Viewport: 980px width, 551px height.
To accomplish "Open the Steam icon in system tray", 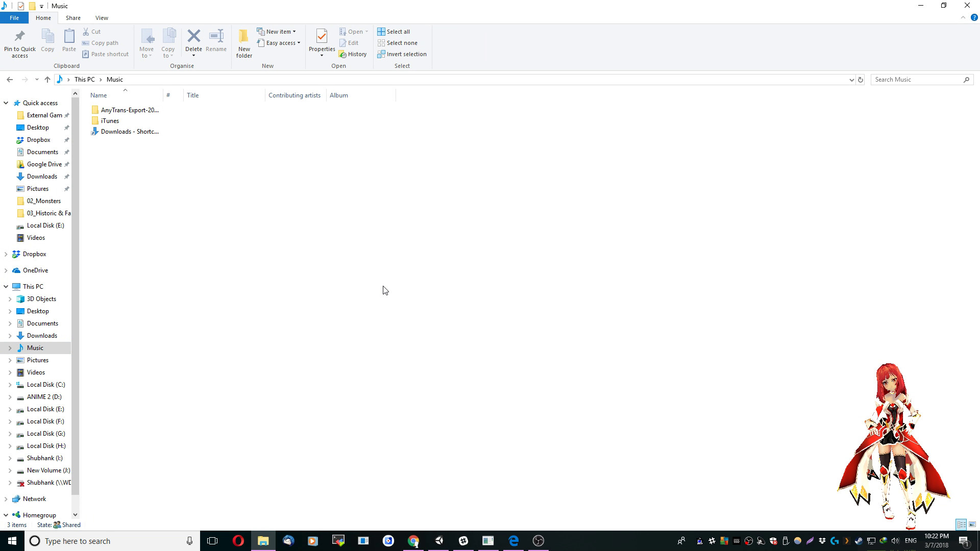I will pos(858,541).
